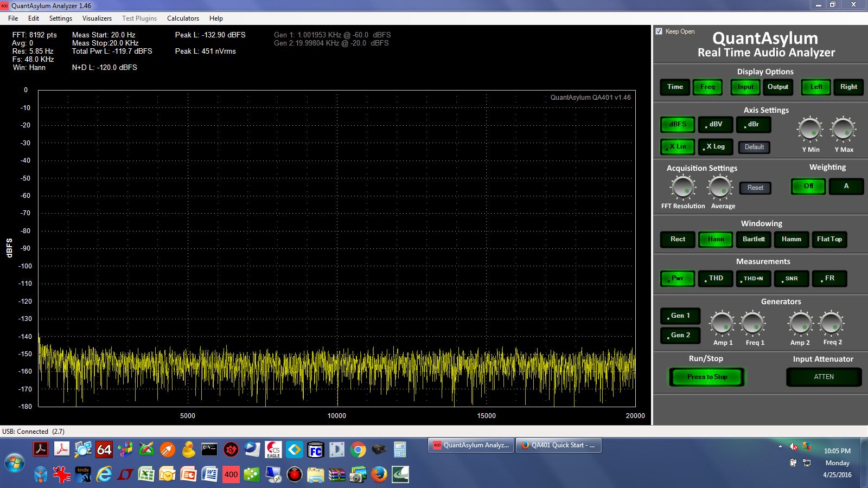868x488 pixels.
Task: Select the Rect window function
Action: tap(678, 239)
